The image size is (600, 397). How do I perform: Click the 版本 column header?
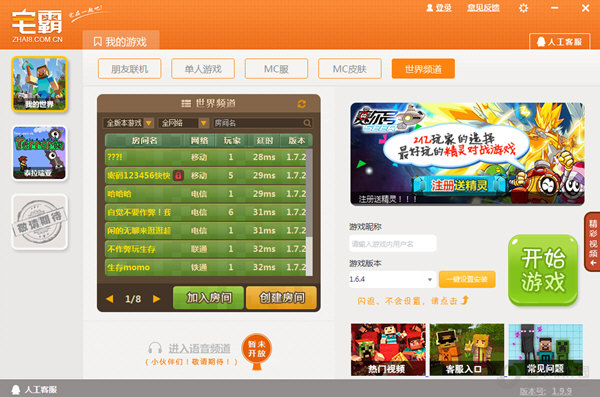point(297,141)
